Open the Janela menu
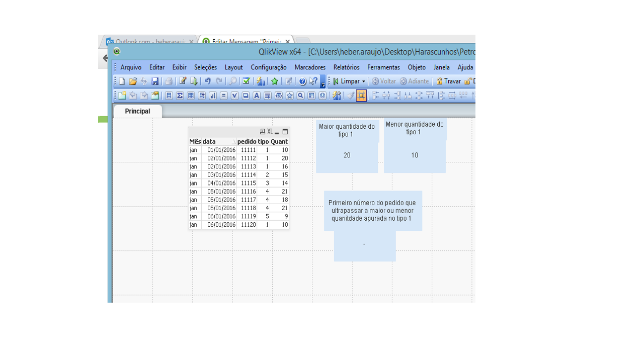Screen dimensions: 644x362 [442, 67]
